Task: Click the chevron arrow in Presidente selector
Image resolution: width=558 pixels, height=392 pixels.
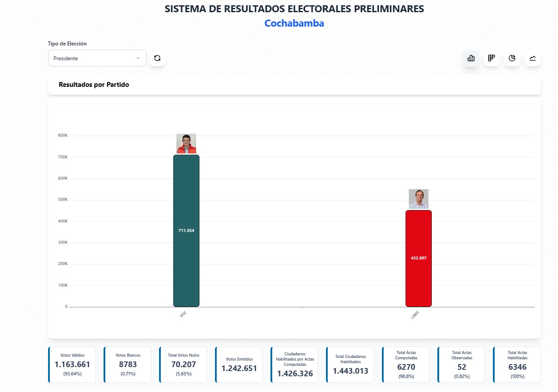Action: pyautogui.click(x=138, y=58)
